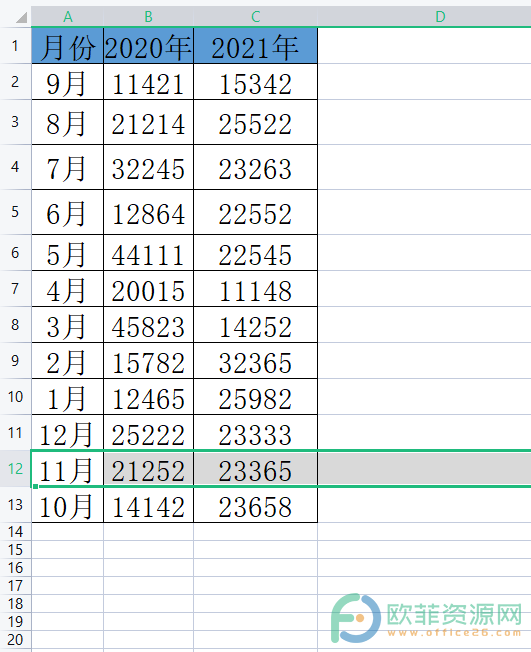This screenshot has height=652, width=531.
Task: Click cell with value 15342
Action: 255,82
